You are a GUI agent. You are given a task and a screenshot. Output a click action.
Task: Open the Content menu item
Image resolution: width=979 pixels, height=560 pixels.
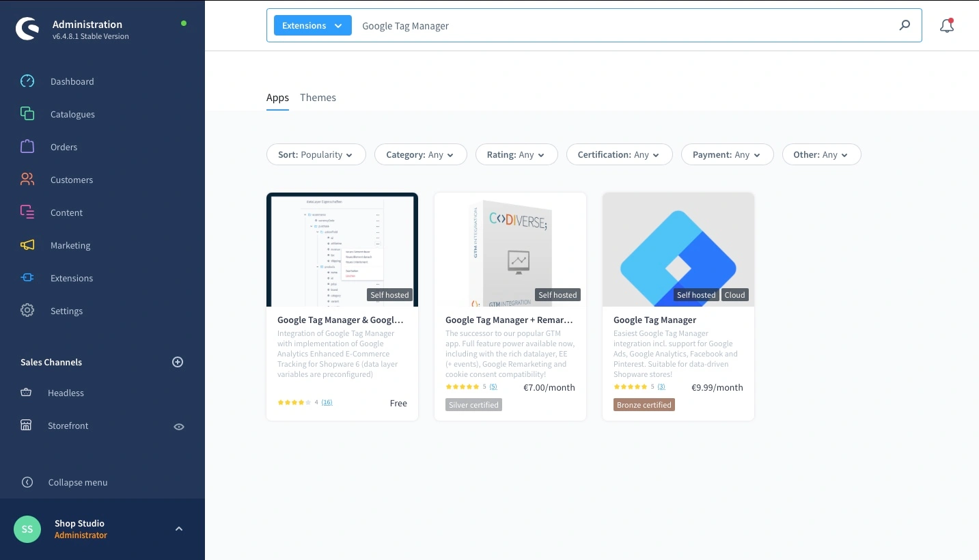point(66,212)
